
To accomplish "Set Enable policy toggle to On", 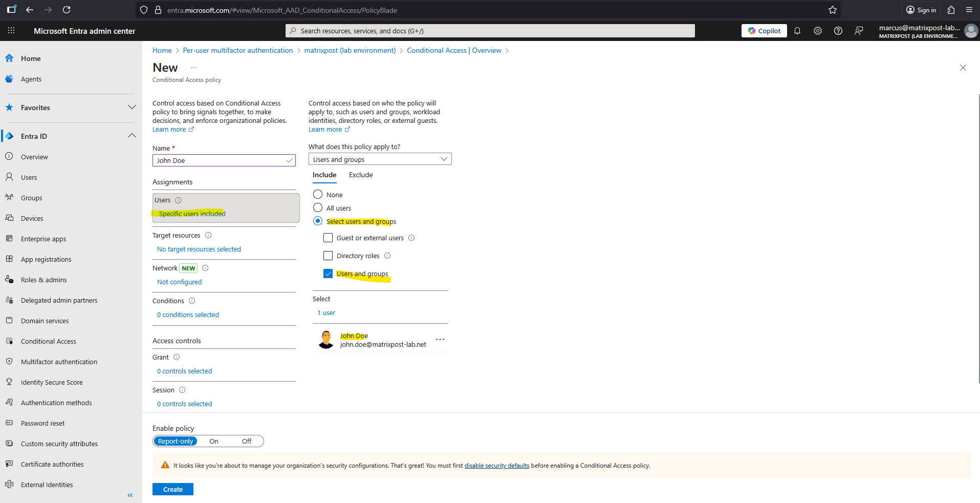I will 214,441.
